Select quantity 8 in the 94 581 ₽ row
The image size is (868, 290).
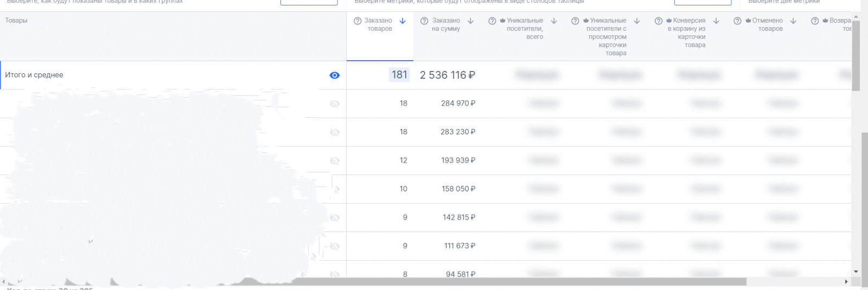coord(405,274)
